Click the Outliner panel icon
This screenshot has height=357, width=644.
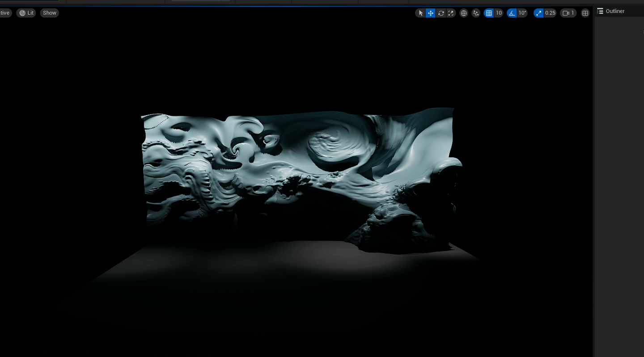click(600, 11)
